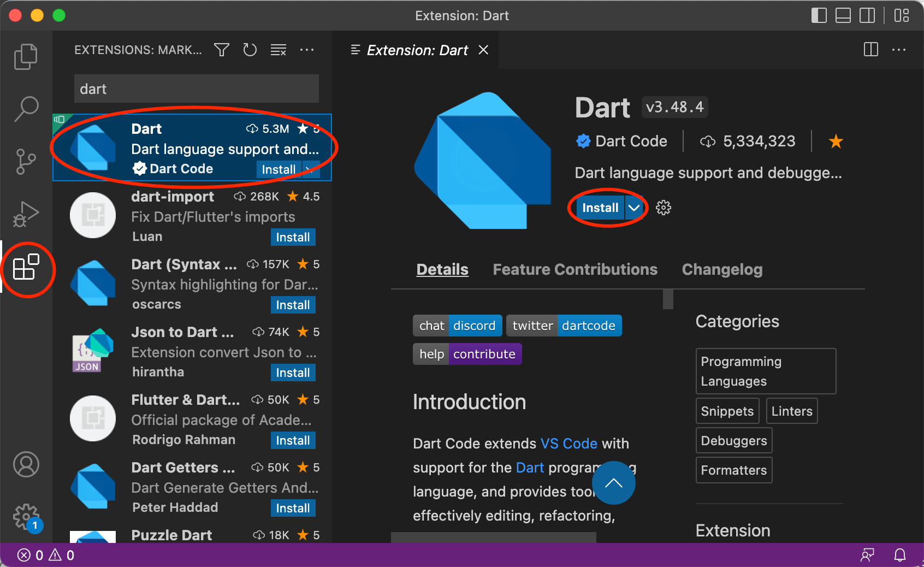Screen dimensions: 924x567
Task: Open the Dart extension manage gear
Action: pos(664,208)
